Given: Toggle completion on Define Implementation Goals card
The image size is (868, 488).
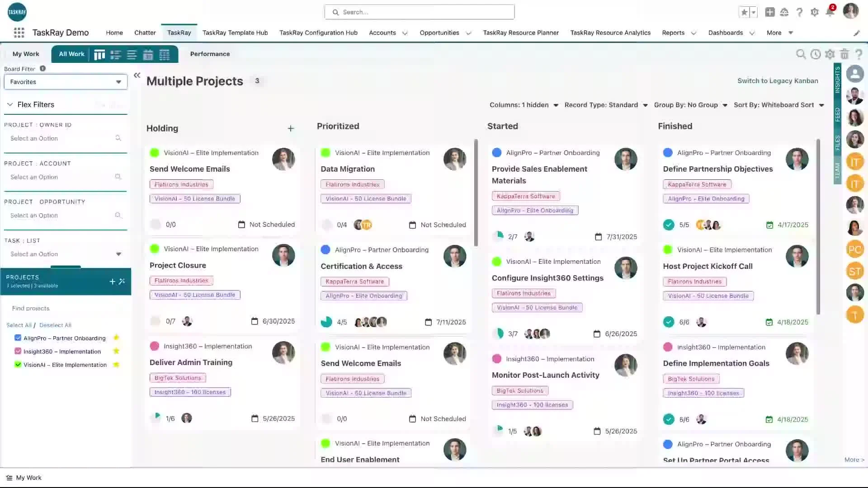Looking at the screenshot, I should (x=669, y=419).
